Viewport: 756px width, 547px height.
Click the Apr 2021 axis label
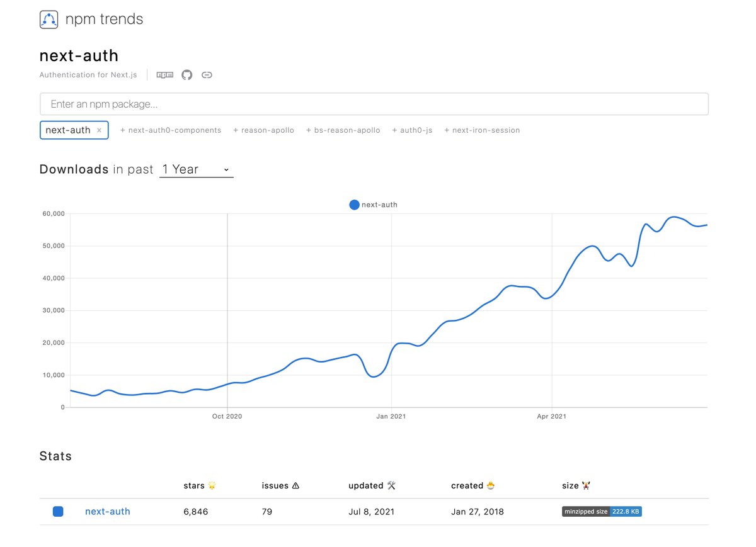(x=552, y=416)
